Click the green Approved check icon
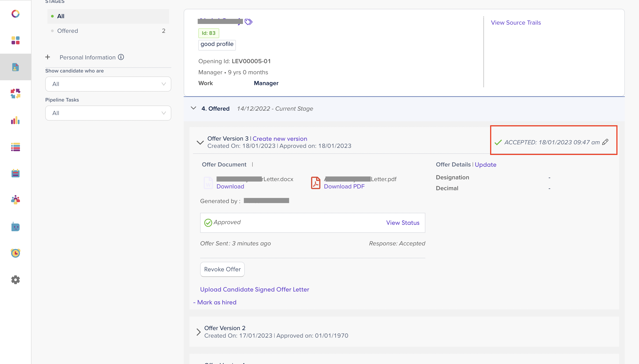 point(208,223)
